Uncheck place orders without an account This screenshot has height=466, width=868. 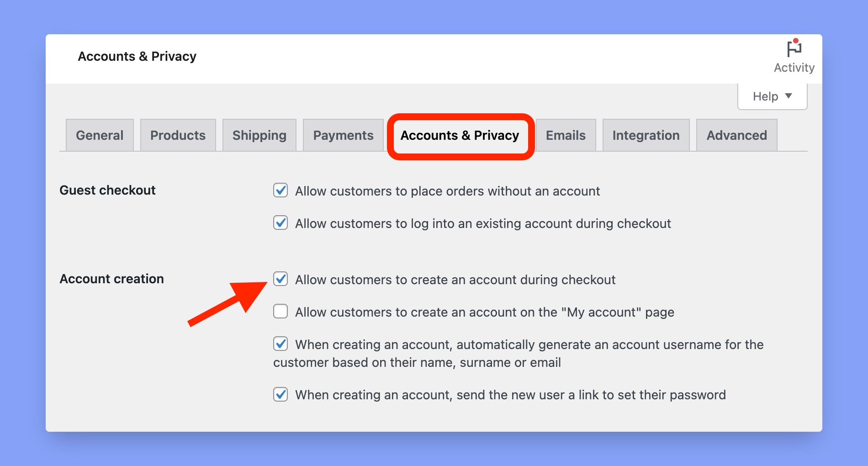pyautogui.click(x=281, y=190)
